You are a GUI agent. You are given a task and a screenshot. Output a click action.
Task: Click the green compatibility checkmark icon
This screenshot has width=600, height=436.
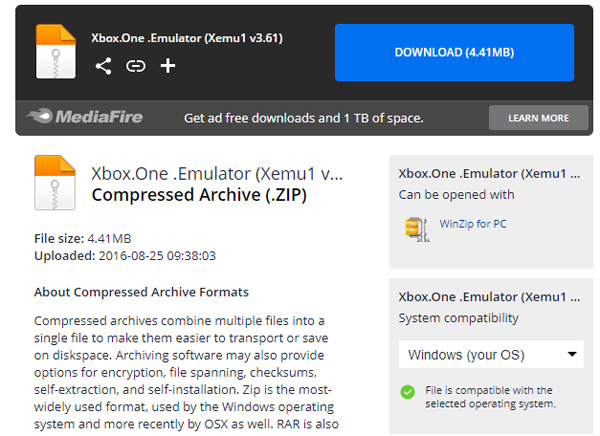click(407, 391)
